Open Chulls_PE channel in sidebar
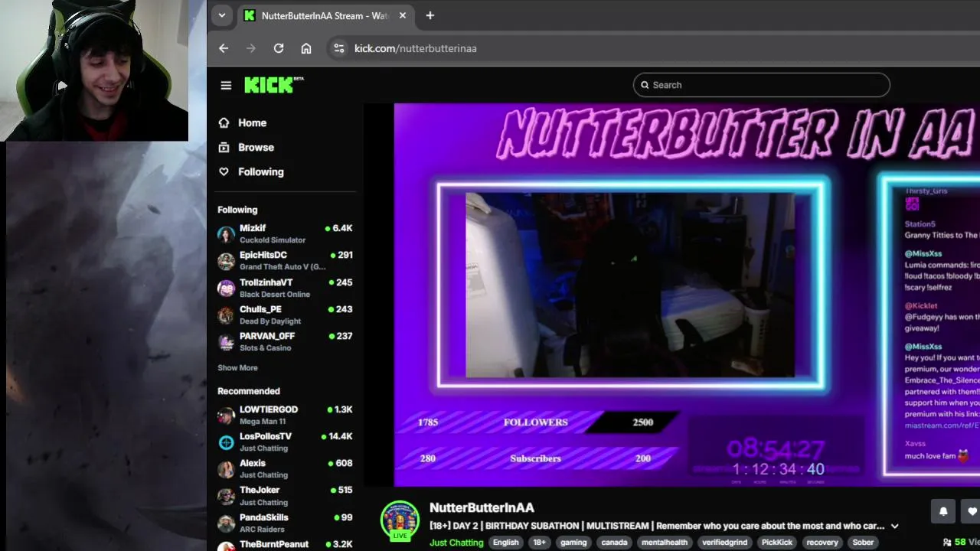Screen dimensions: 980x551 click(285, 315)
